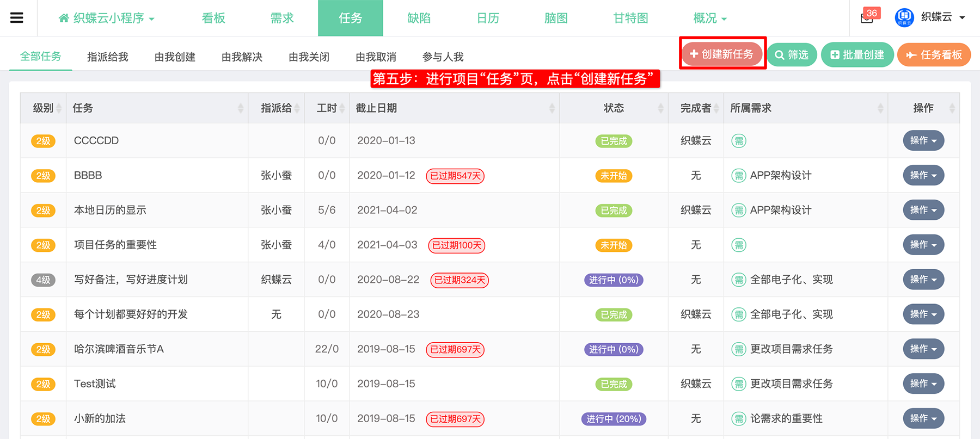The height and width of the screenshot is (439, 980).
Task: Click the 已过期547天 badge on BBBB row
Action: click(x=455, y=176)
